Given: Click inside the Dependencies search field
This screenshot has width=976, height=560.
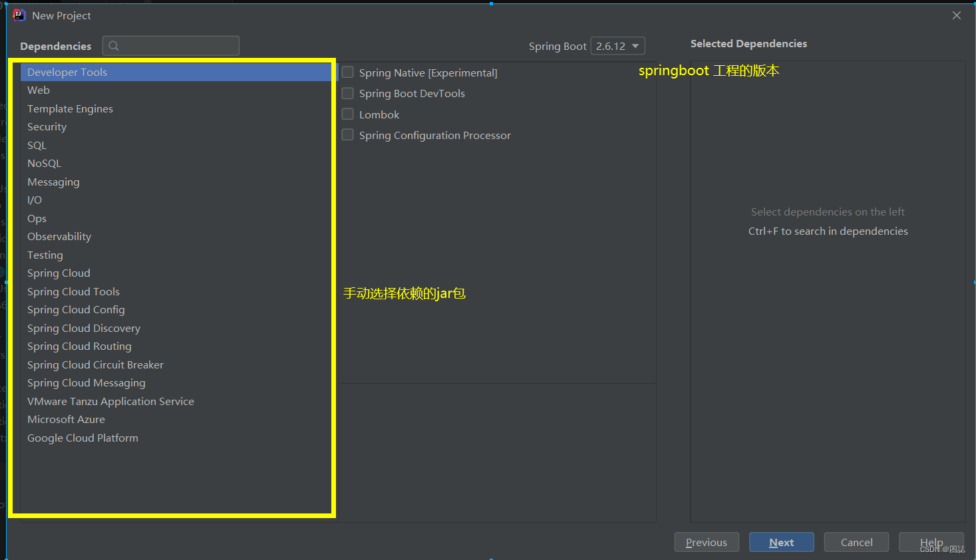Looking at the screenshot, I should click(171, 46).
